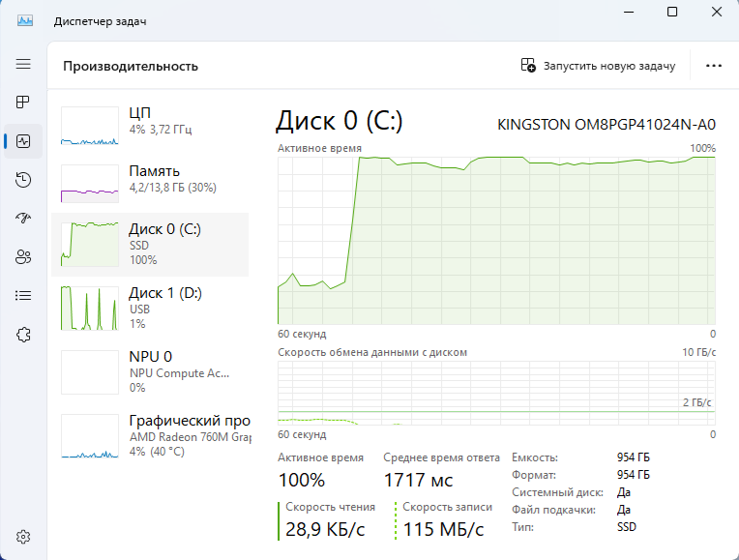Open the Services puzzle-piece icon
The image size is (739, 560).
pyautogui.click(x=23, y=335)
